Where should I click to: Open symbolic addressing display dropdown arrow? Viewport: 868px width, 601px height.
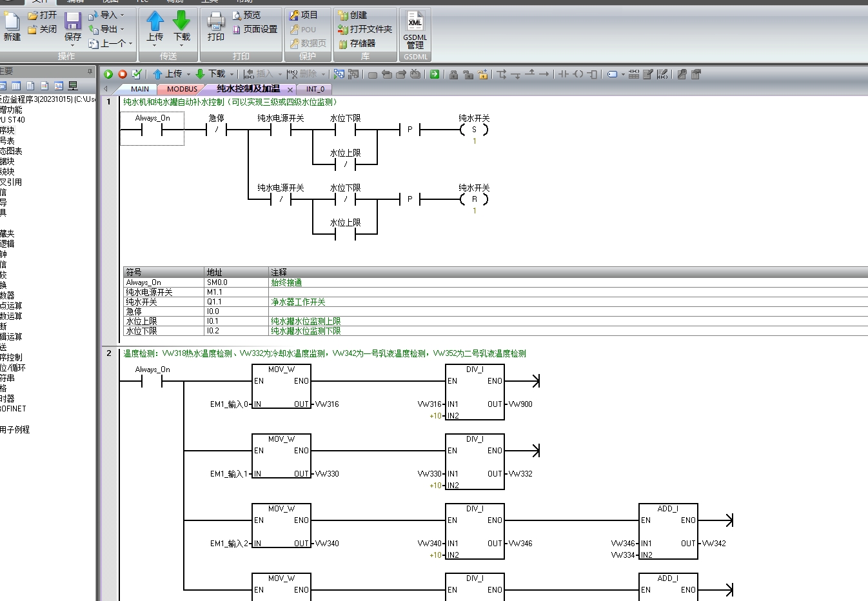(x=623, y=74)
